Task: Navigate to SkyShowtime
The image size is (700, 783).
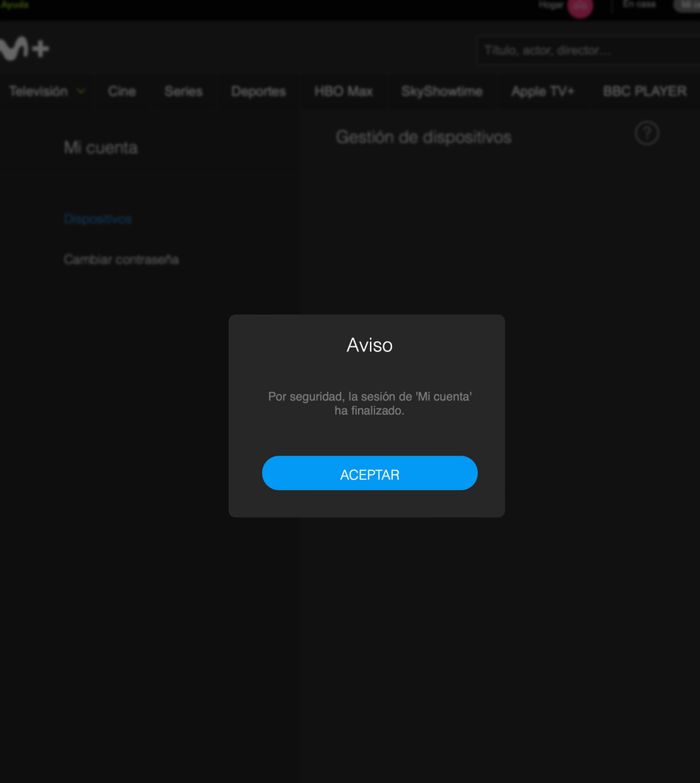Action: coord(441,92)
